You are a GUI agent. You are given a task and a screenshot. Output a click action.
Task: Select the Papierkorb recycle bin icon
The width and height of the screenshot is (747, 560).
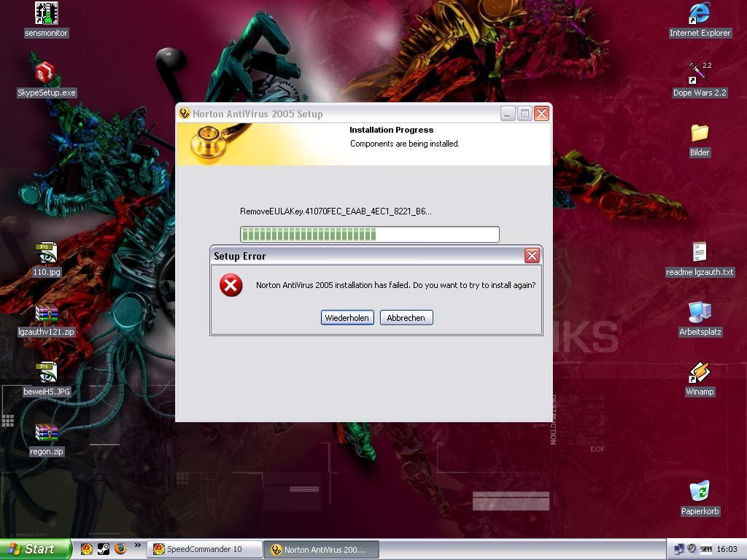point(700,498)
